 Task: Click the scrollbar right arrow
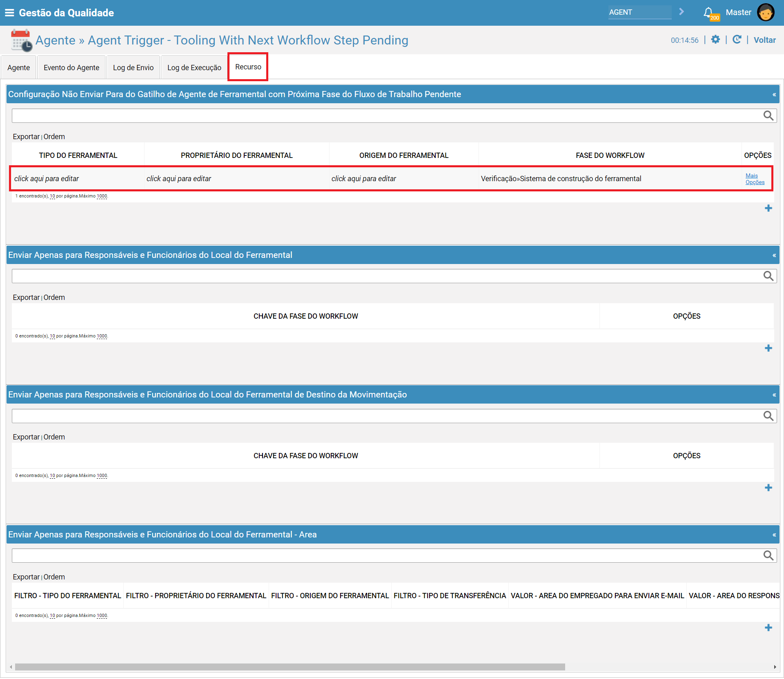[775, 667]
